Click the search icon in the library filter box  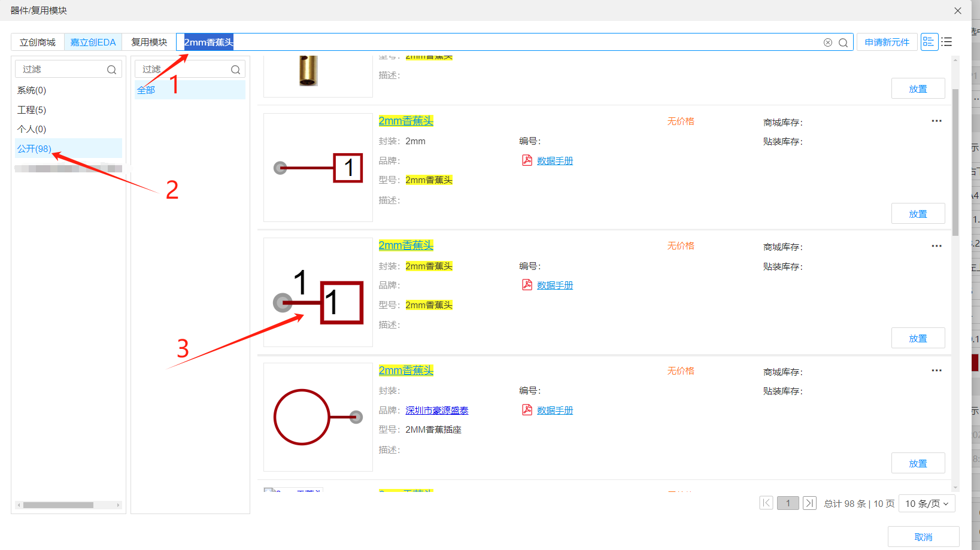point(111,69)
